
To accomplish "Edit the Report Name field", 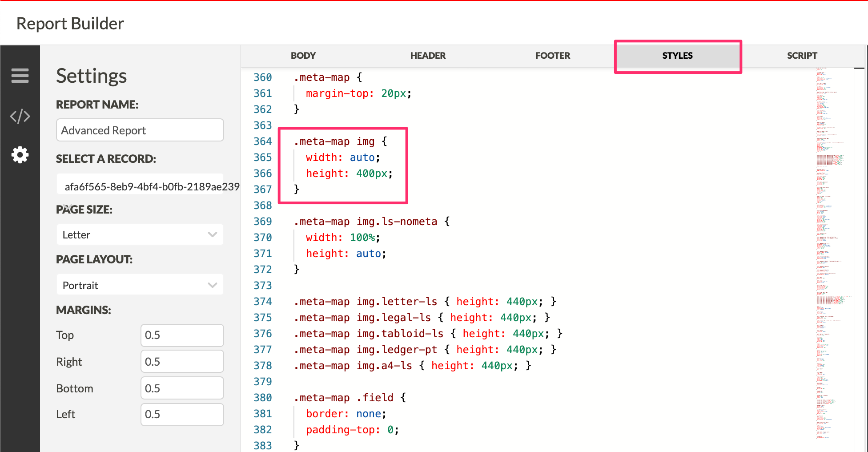I will coord(140,130).
